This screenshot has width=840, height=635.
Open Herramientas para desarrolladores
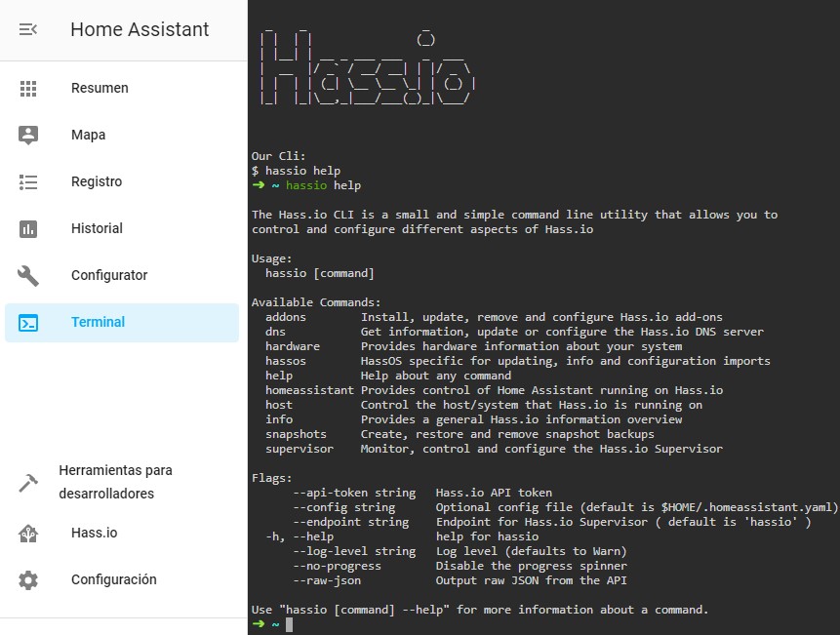coord(122,483)
